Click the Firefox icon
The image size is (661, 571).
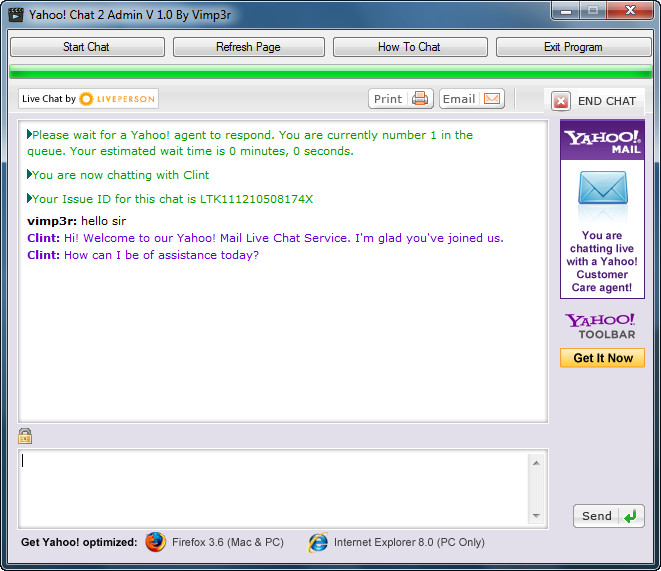(156, 542)
